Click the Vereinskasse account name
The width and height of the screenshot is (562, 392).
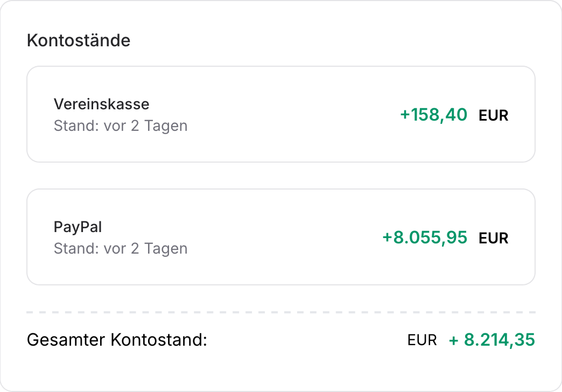click(101, 104)
